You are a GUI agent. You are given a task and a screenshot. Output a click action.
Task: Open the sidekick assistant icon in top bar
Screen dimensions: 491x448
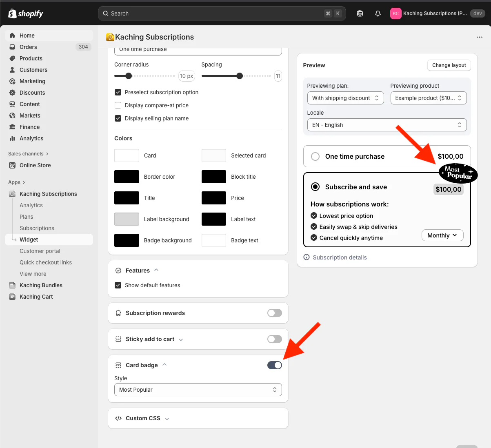[360, 13]
